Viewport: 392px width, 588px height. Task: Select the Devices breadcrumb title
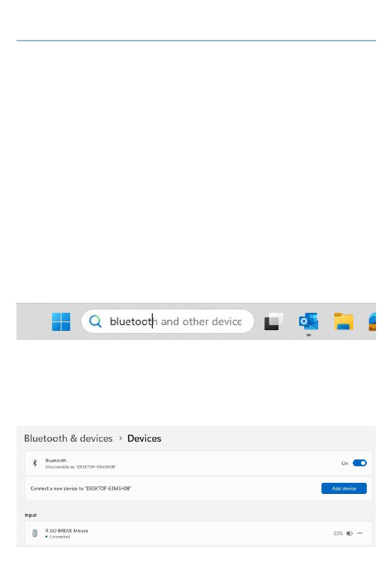pyautogui.click(x=144, y=438)
